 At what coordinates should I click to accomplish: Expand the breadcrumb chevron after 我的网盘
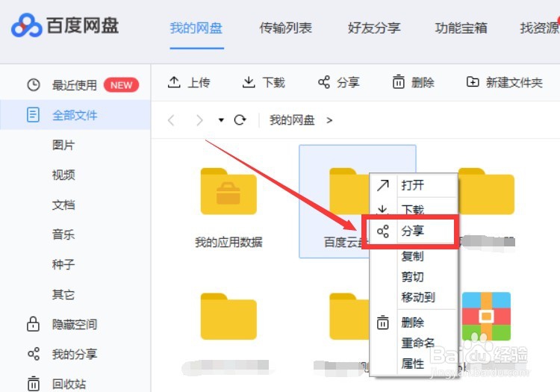(329, 121)
